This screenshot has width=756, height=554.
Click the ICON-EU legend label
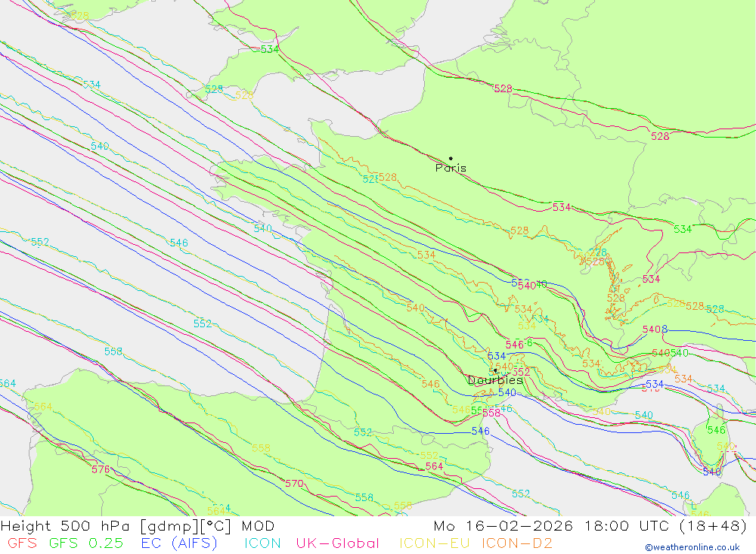(435, 543)
